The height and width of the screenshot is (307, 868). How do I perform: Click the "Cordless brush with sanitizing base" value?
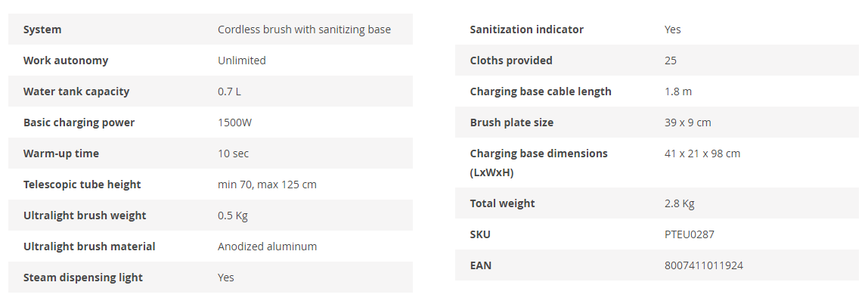point(304,29)
